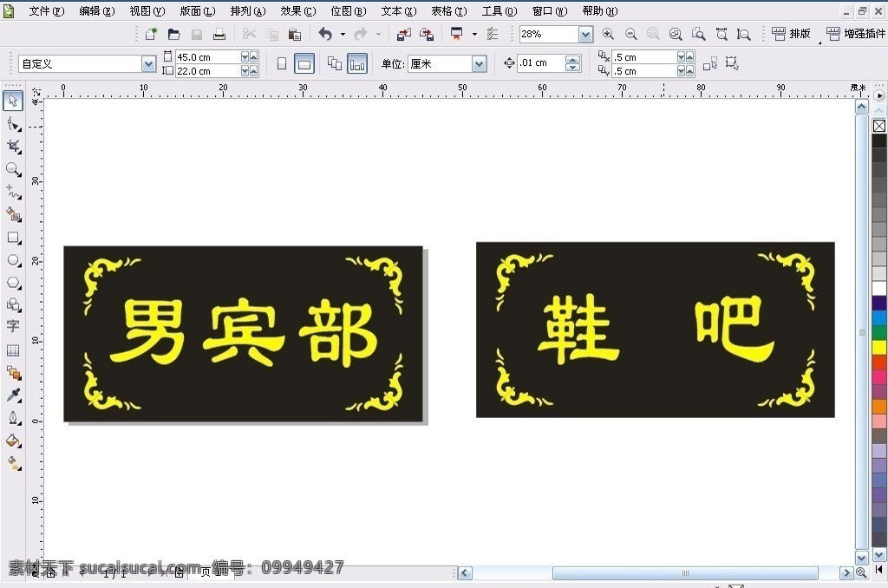The height and width of the screenshot is (588, 888).
Task: Paste from clipboard
Action: (x=295, y=35)
